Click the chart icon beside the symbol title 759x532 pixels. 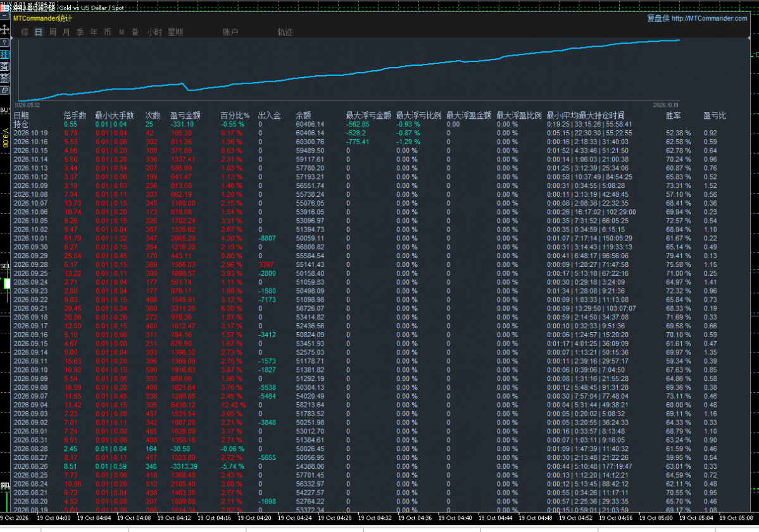(4, 7)
